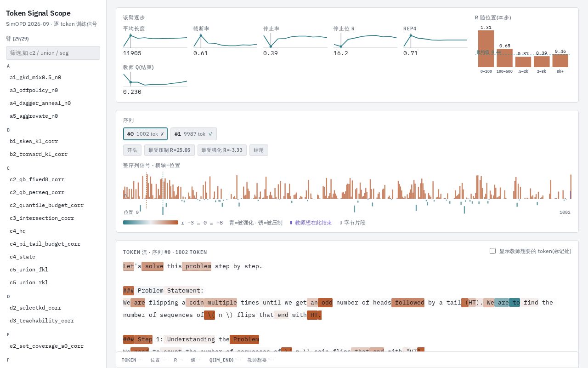Switch to sequence #1 with 9987 tok
The width and height of the screenshot is (588, 368).
193,134
